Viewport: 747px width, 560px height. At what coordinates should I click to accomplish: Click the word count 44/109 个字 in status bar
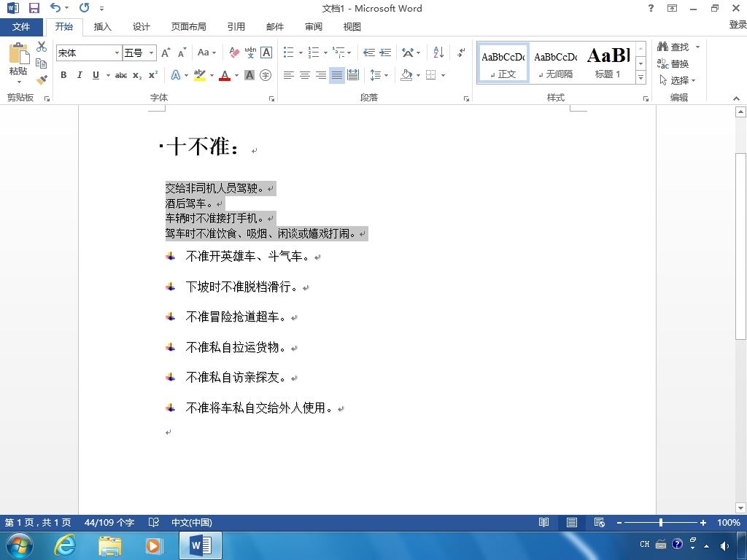109,522
